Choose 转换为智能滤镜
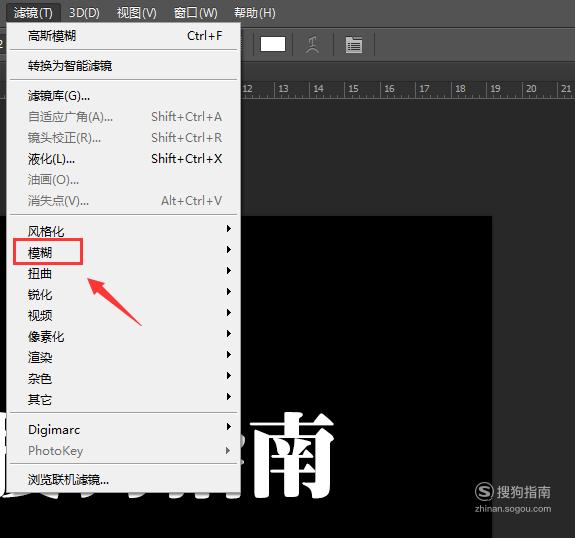The width and height of the screenshot is (575, 538). (x=124, y=66)
